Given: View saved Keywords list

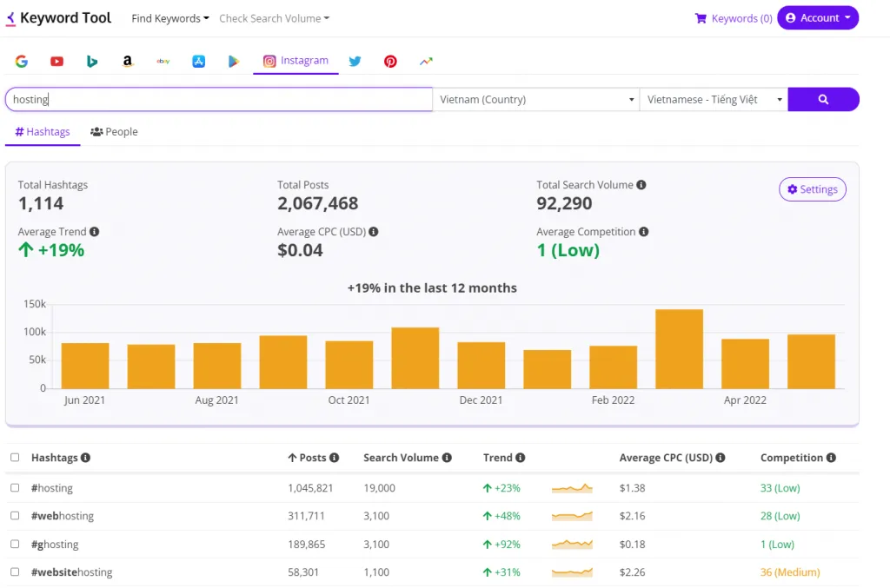Looking at the screenshot, I should 734,17.
